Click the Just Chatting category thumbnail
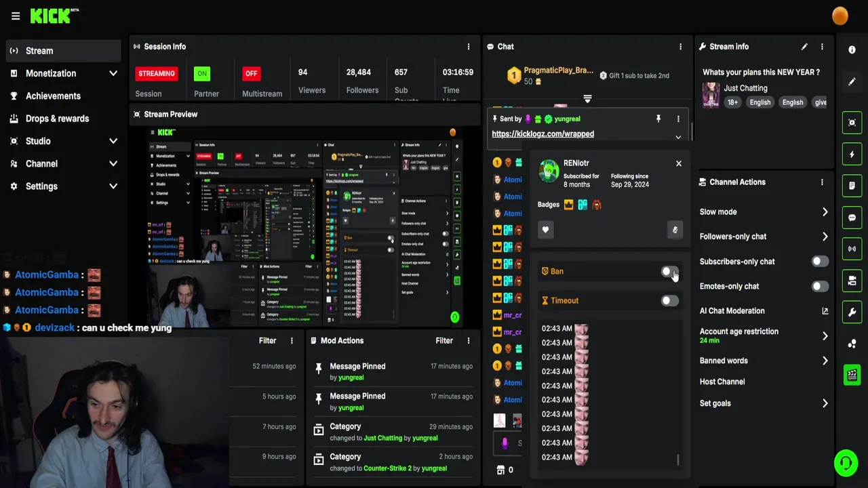The width and height of the screenshot is (868, 488). coord(711,95)
